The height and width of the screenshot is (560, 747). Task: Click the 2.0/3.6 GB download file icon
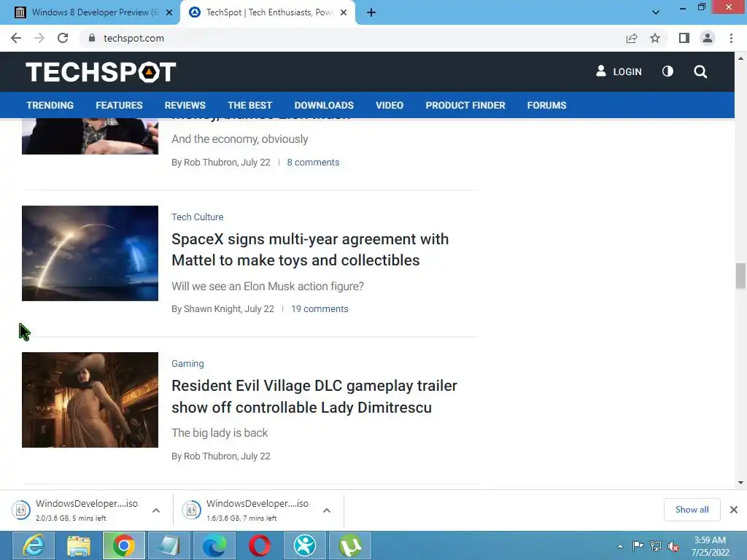(21, 510)
